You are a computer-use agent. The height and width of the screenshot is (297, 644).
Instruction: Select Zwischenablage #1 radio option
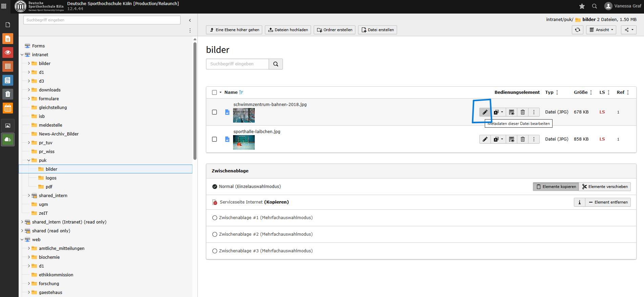215,218
